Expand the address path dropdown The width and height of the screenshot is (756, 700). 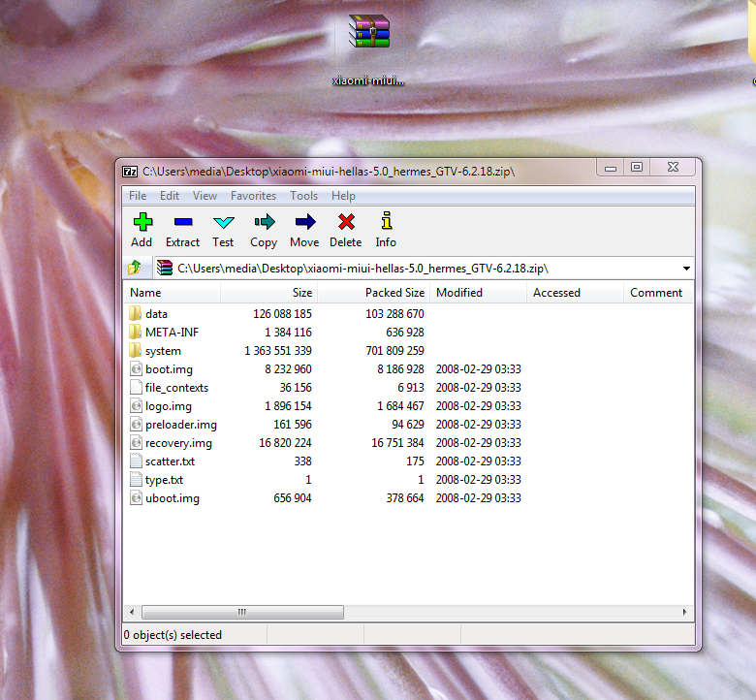pos(686,269)
